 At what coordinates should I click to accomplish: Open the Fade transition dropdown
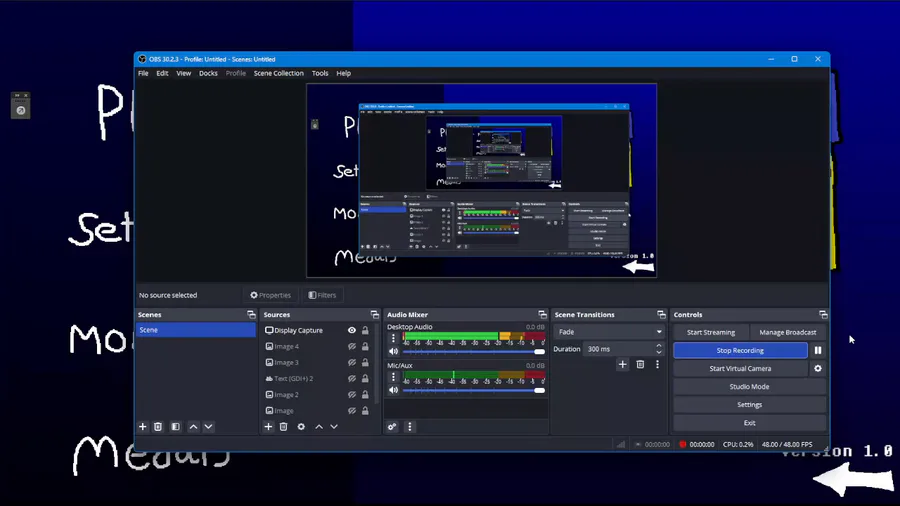[x=609, y=332]
